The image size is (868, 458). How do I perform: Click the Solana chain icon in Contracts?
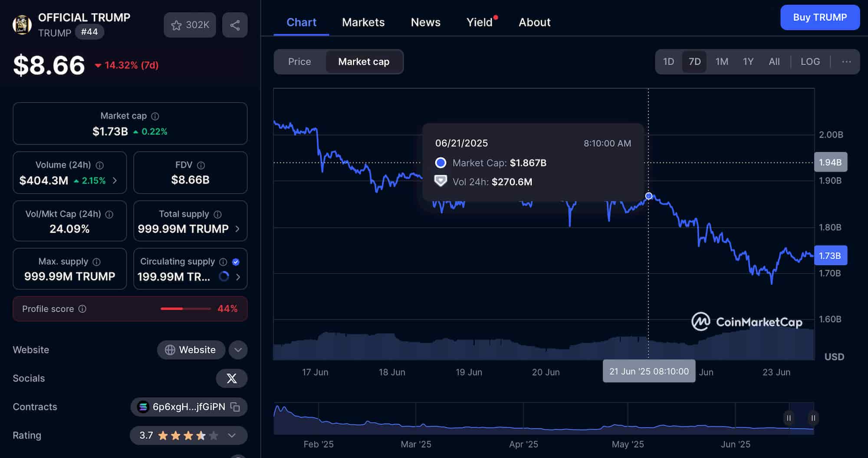tap(143, 407)
